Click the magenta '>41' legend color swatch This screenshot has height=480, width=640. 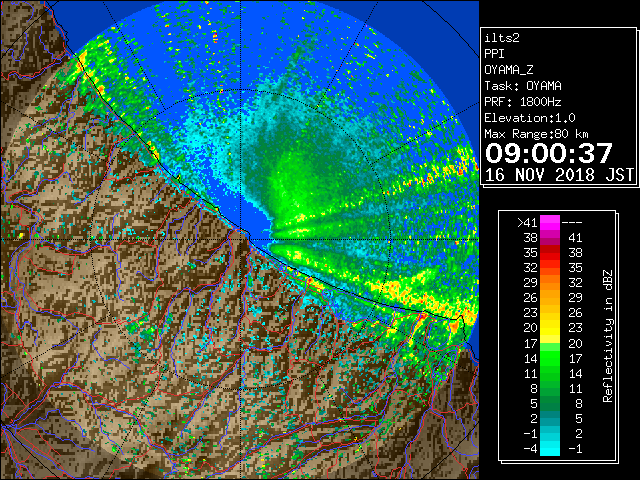click(x=550, y=223)
